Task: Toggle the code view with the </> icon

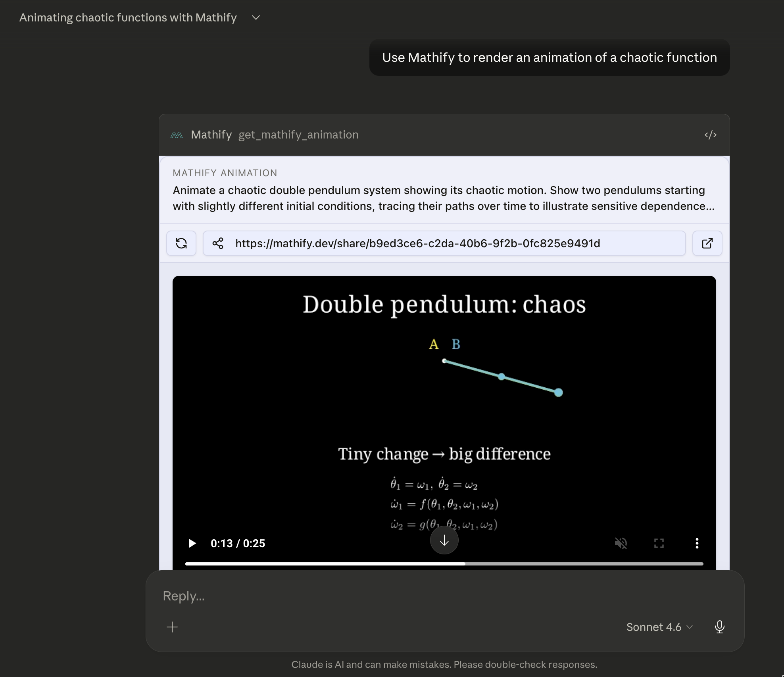Action: [711, 135]
